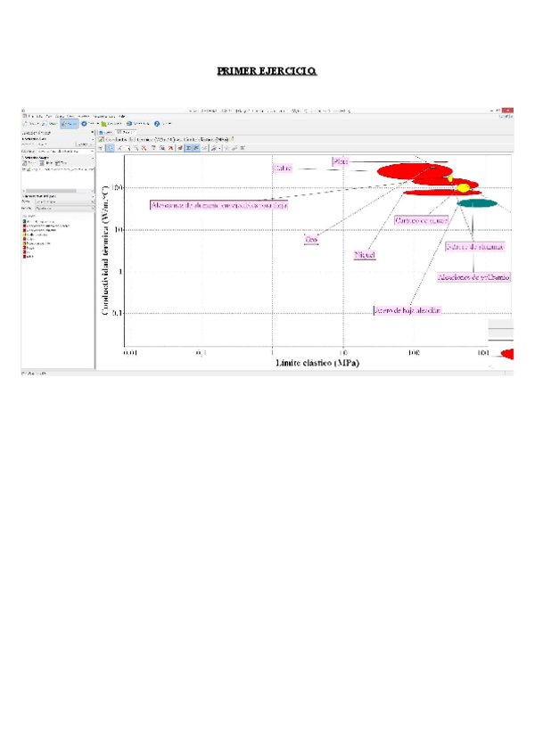
Task: Open the File menu
Action: click(29, 116)
